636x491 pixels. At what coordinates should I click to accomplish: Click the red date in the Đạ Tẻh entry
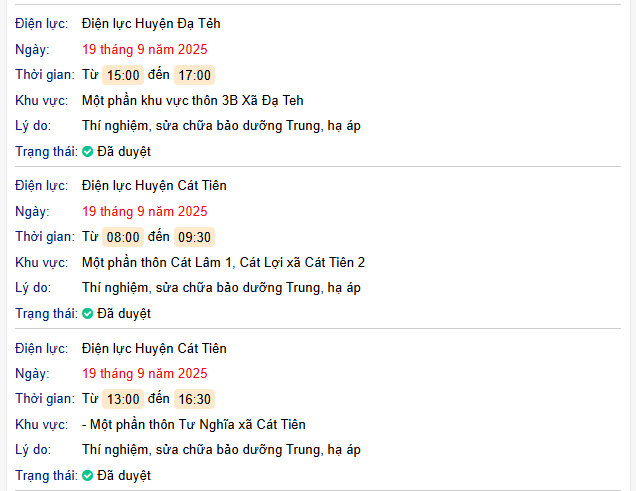click(145, 49)
